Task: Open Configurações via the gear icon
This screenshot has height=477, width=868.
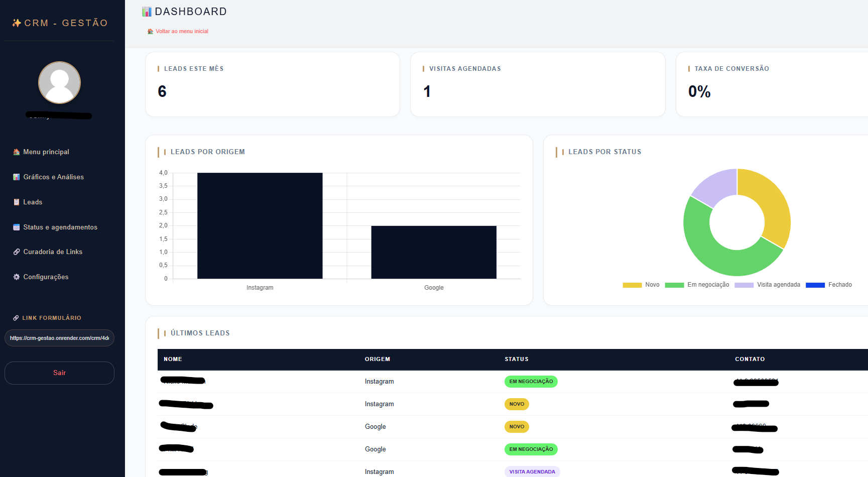Action: pos(16,277)
